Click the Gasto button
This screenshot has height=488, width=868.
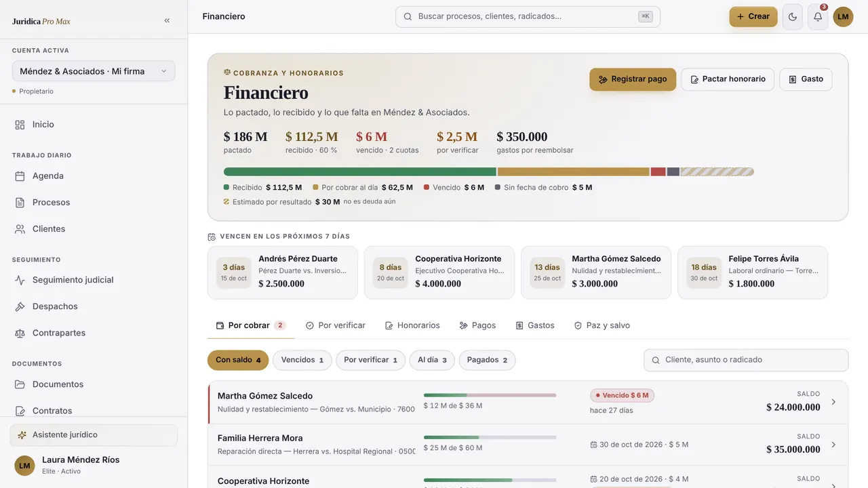coord(806,79)
